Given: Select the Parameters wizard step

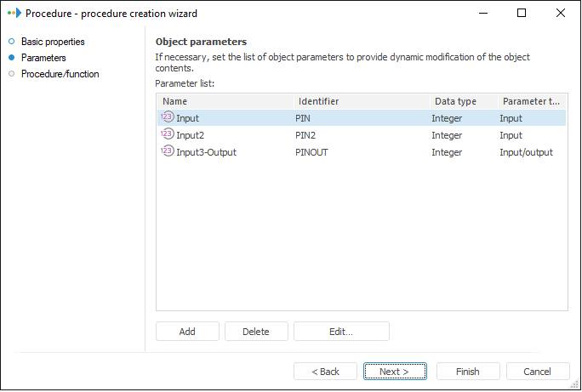Looking at the screenshot, I should point(43,58).
